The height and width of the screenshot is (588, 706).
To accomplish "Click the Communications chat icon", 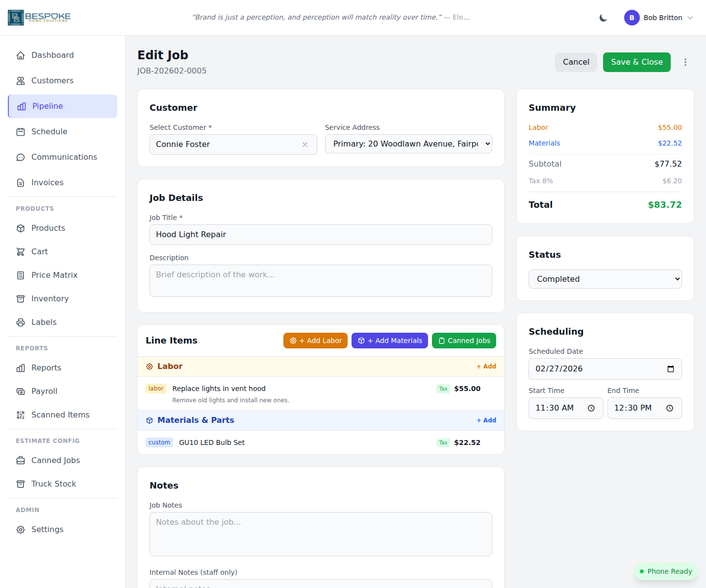I will 21,157.
